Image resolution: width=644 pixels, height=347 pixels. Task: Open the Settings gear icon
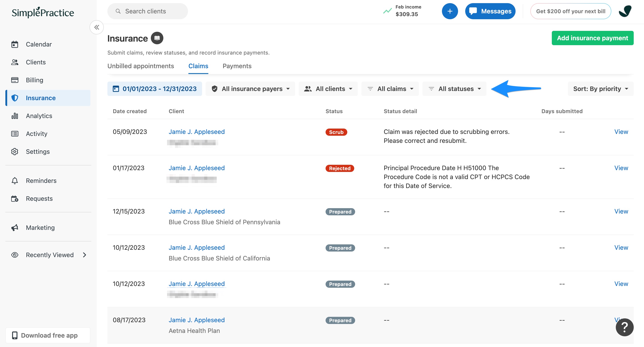click(15, 152)
